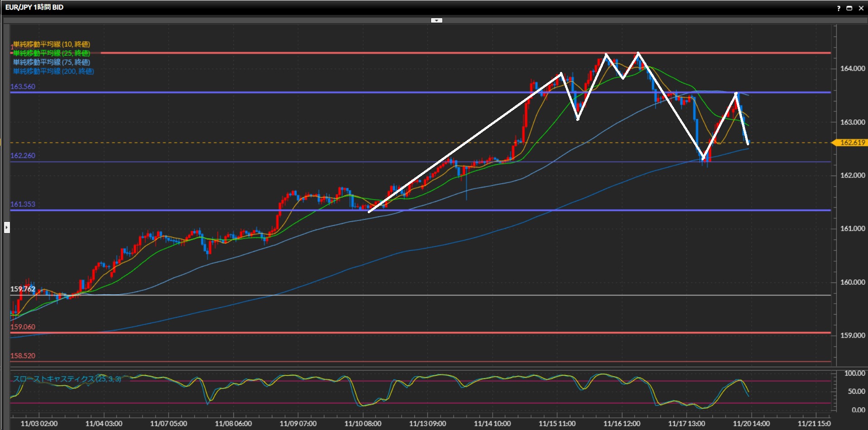Click the 75-period moving average label

click(52, 62)
